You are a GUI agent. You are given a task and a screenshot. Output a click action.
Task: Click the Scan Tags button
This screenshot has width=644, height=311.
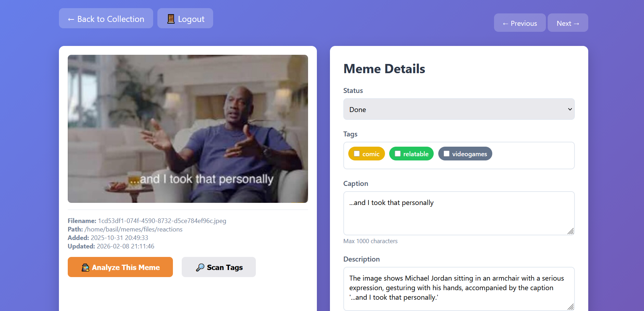pos(219,267)
